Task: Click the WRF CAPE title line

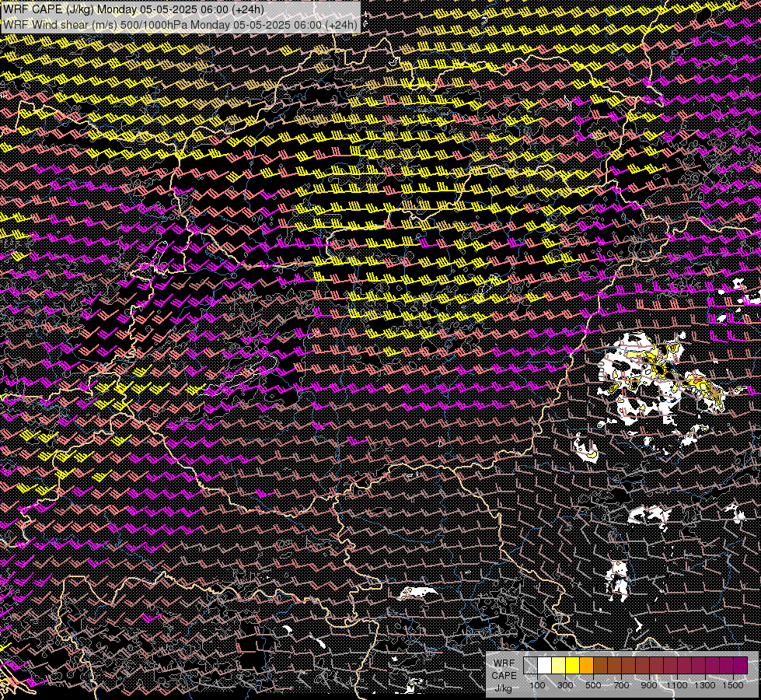Action: coord(134,9)
